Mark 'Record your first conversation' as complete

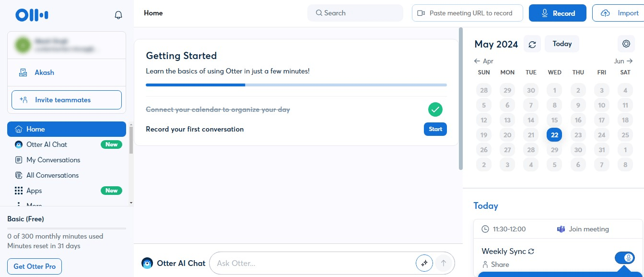(x=435, y=129)
